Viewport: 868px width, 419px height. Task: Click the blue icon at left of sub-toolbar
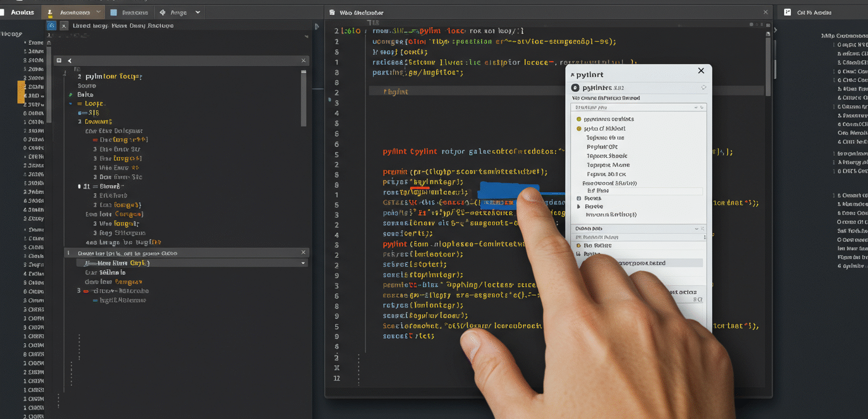(52, 26)
